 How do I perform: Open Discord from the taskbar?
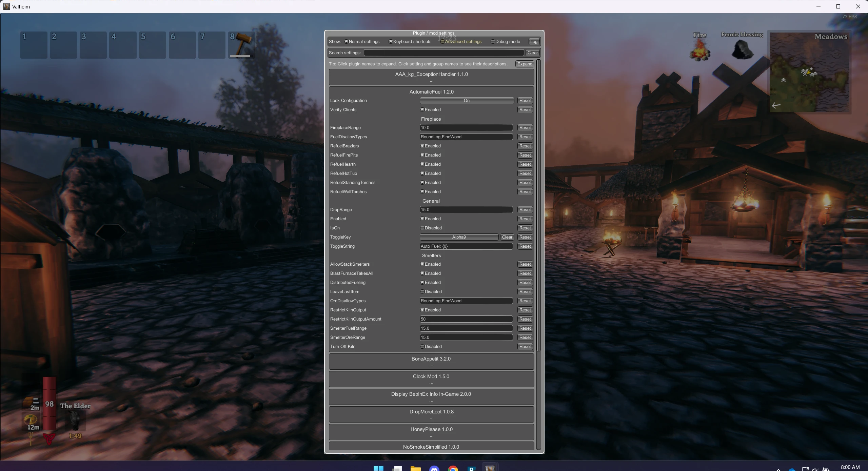point(434,468)
